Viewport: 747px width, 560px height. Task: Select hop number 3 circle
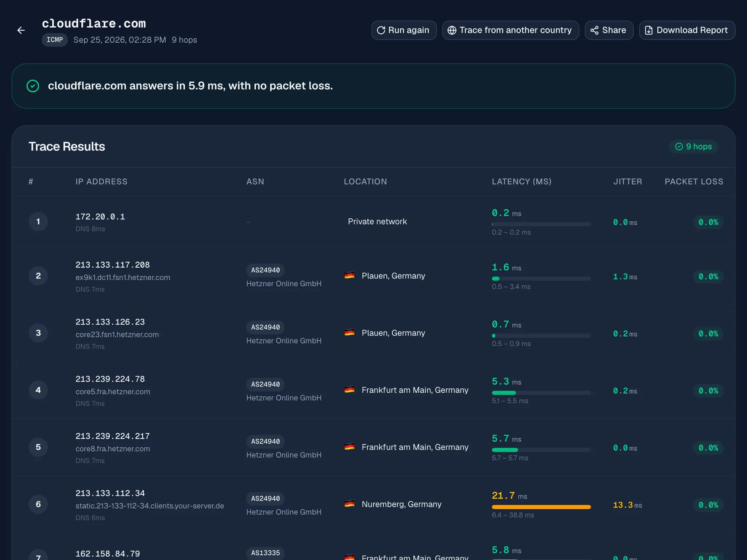[x=38, y=333]
